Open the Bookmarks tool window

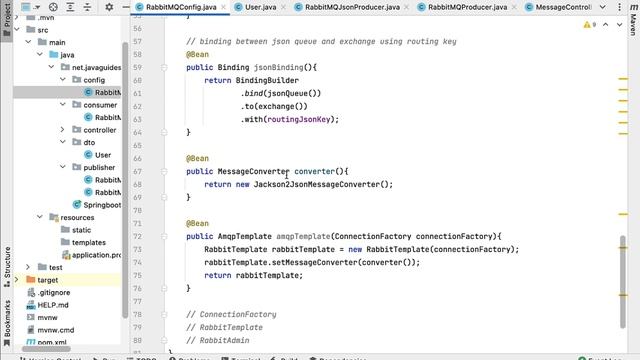[x=7, y=323]
